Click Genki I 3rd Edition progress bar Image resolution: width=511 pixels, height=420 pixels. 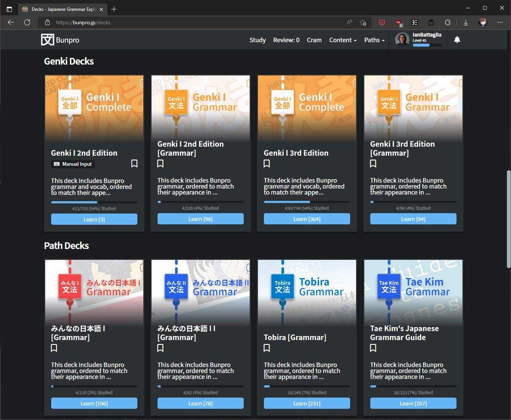click(307, 202)
